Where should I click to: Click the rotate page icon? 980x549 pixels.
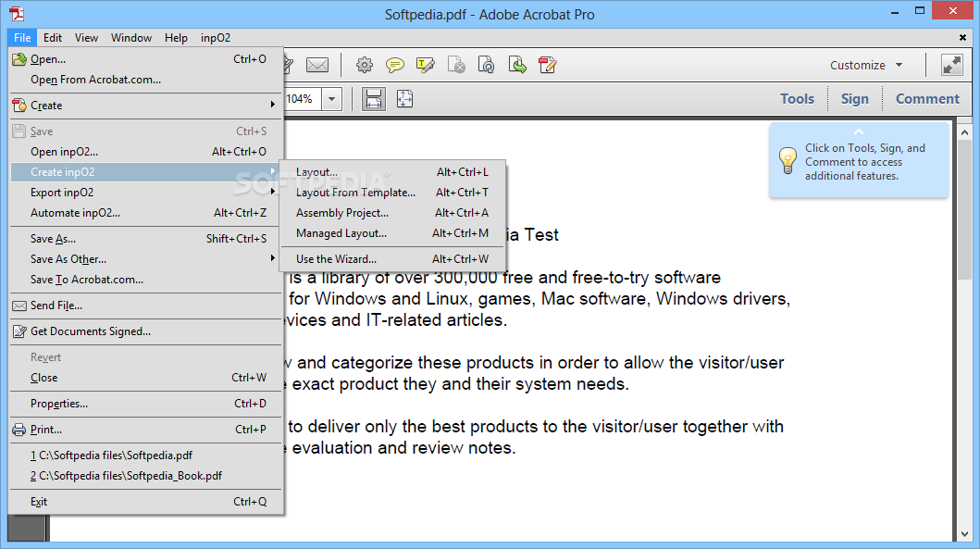486,65
